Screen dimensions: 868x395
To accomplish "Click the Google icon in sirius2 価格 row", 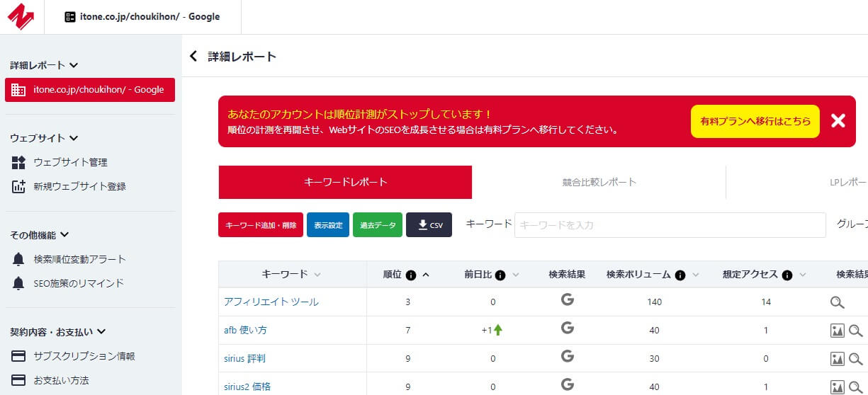I will 567,384.
